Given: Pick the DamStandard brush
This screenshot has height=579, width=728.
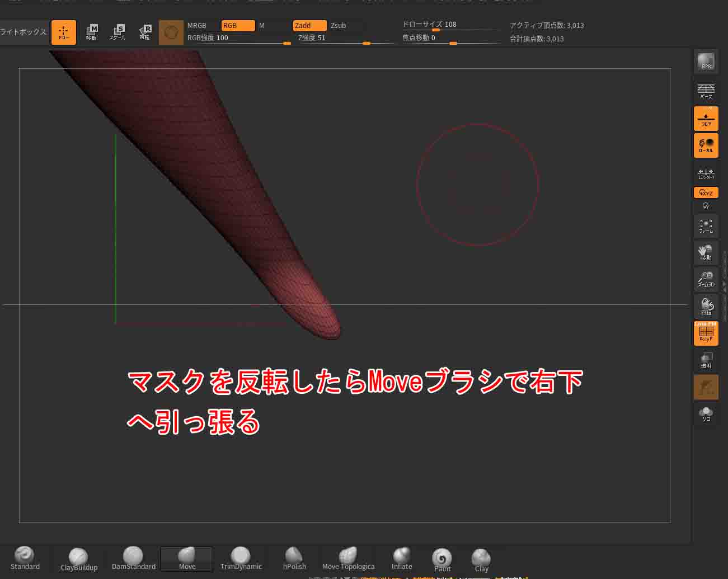Looking at the screenshot, I should (133, 558).
